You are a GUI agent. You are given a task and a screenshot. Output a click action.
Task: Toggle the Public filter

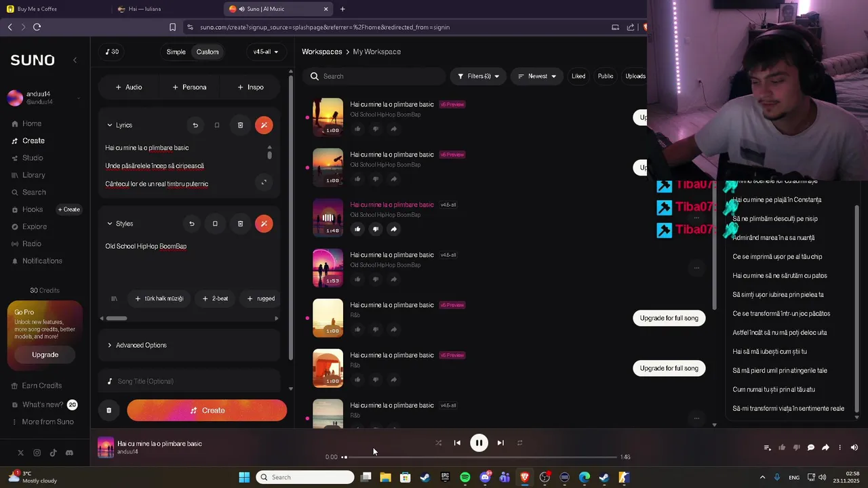[x=606, y=77]
